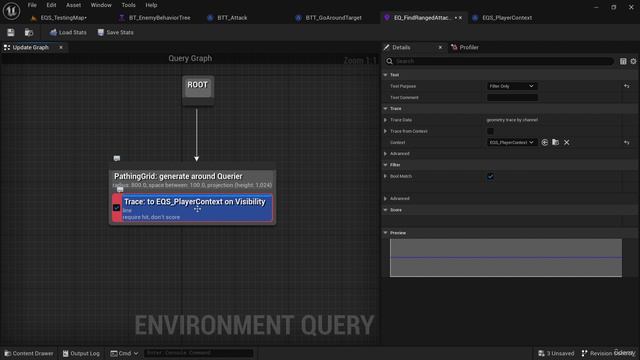Reset Context property to default
The width and height of the screenshot is (640, 360).
[627, 142]
